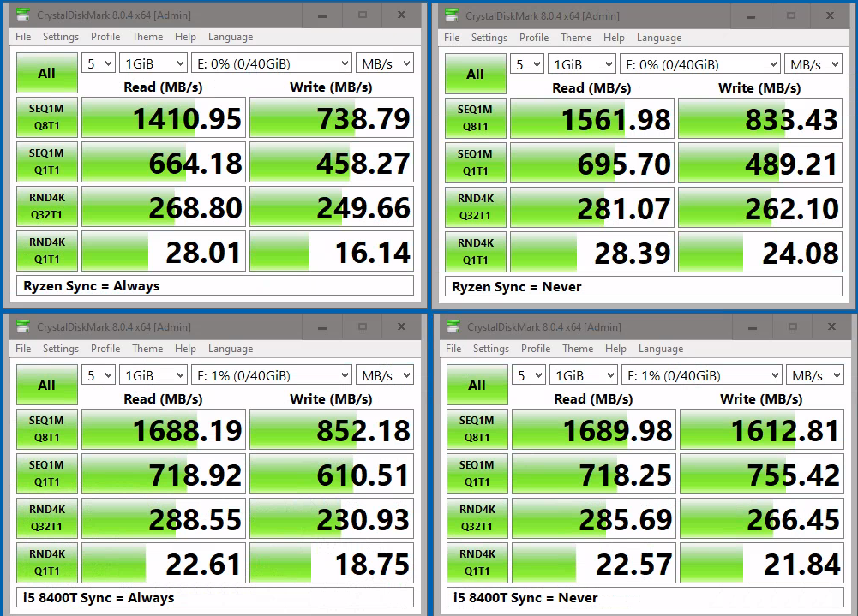Run All tests in i5 8400T Sync Never window

point(477,385)
